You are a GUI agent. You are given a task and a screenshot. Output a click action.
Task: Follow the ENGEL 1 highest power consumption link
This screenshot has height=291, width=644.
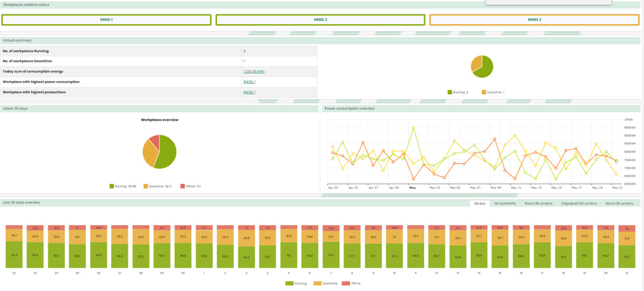250,82
